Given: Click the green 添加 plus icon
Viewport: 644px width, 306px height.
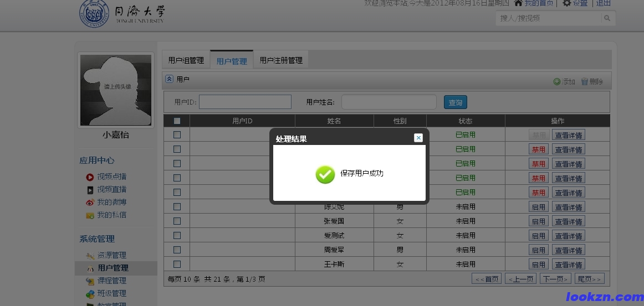Looking at the screenshot, I should pyautogui.click(x=557, y=82).
